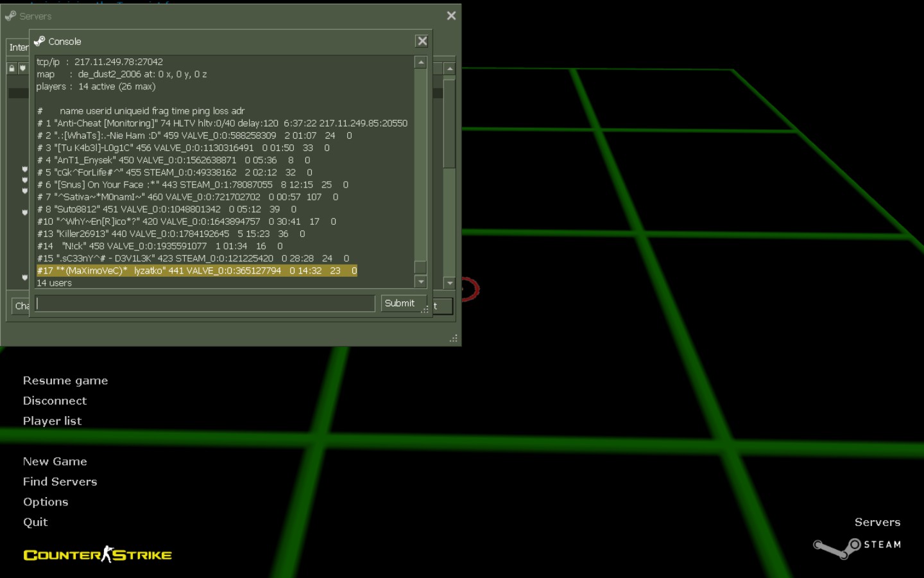Click the lock (password) column header icon
Image resolution: width=924 pixels, height=578 pixels.
(12, 68)
